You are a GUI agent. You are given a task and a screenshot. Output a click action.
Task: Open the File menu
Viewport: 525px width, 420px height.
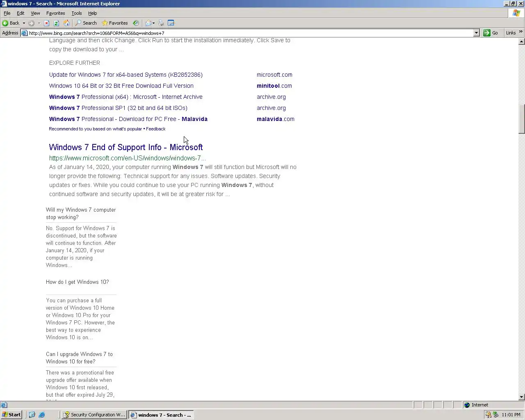pyautogui.click(x=7, y=13)
